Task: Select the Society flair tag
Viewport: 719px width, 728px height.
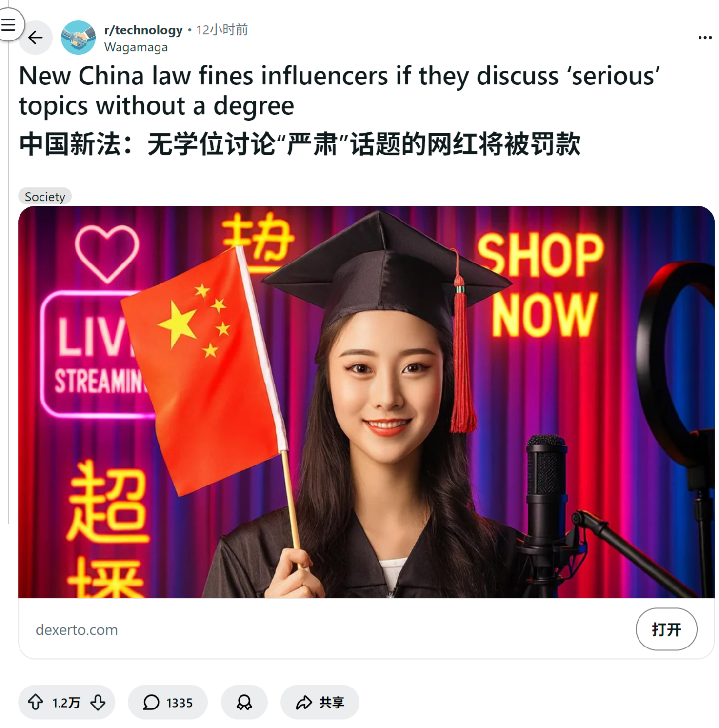Action: [x=45, y=197]
